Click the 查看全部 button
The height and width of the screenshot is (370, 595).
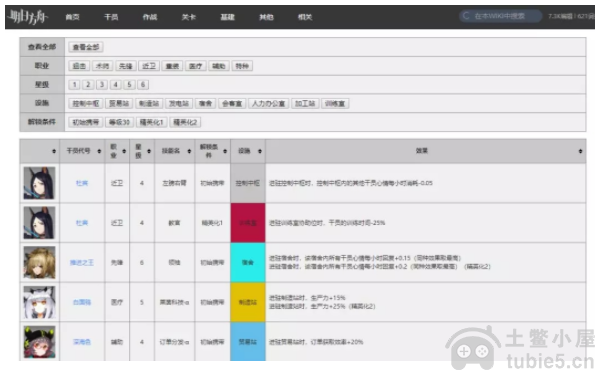pos(86,47)
